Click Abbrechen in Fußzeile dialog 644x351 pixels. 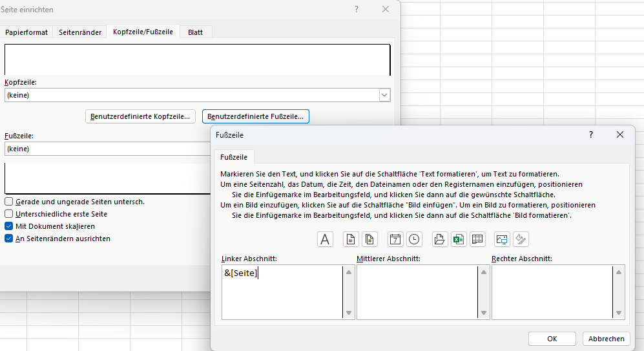coord(607,339)
